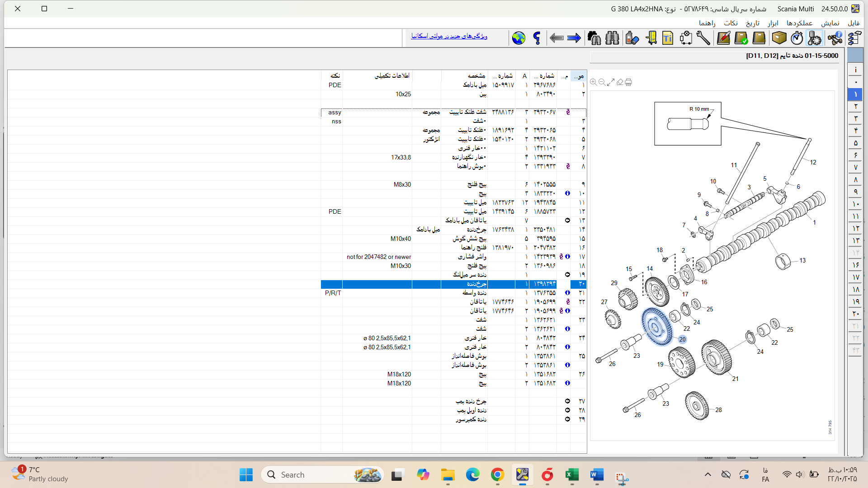Open the new features in Scania Multi link
Screen dimensions: 868x488
tap(449, 36)
